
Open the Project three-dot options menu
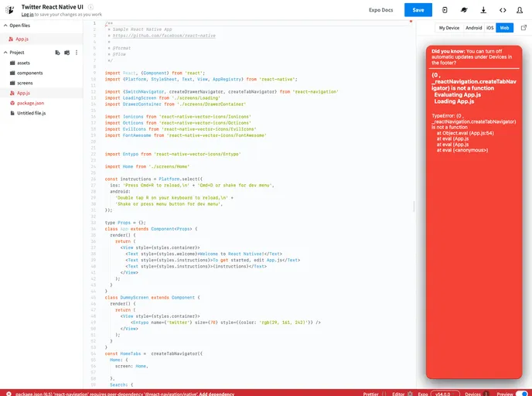(x=77, y=53)
